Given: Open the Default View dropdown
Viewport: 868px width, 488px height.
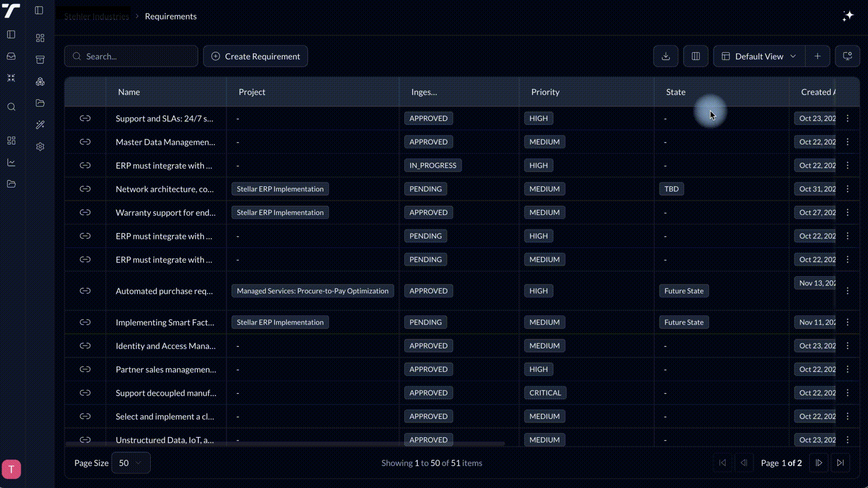Looking at the screenshot, I should pyautogui.click(x=759, y=56).
